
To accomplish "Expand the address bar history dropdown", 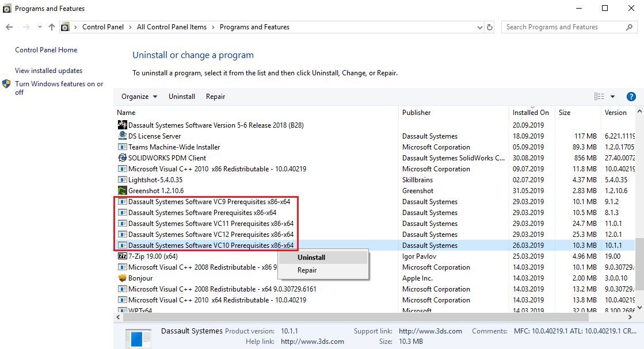I will 480,27.
